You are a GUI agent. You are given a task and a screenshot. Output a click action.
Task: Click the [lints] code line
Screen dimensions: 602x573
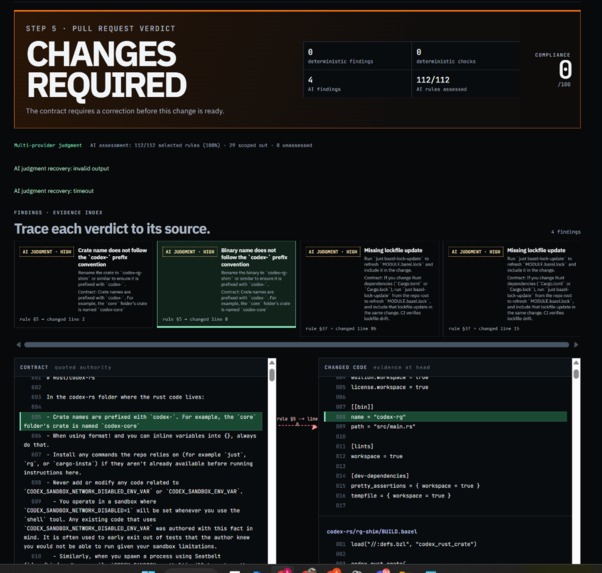point(362,446)
